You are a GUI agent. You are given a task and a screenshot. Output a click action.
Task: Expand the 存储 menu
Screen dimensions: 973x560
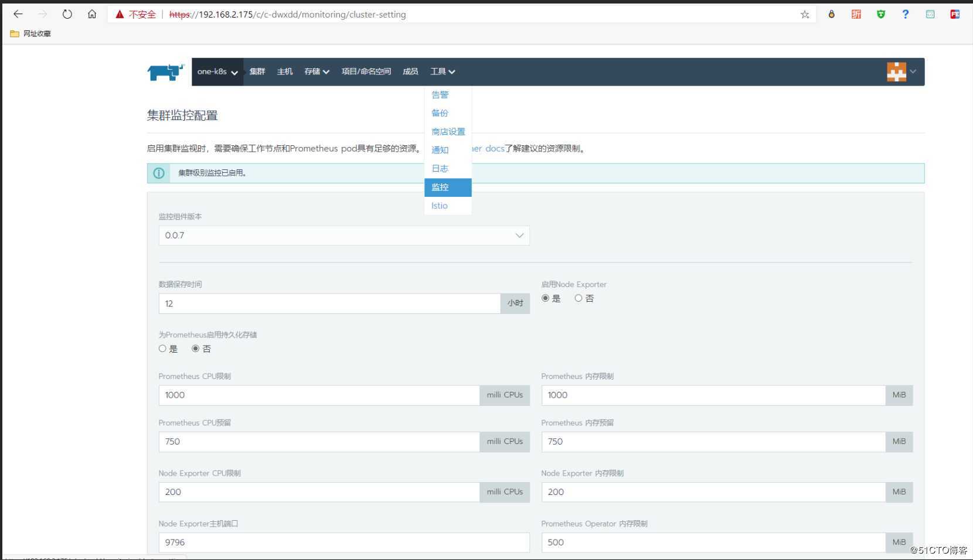click(317, 71)
